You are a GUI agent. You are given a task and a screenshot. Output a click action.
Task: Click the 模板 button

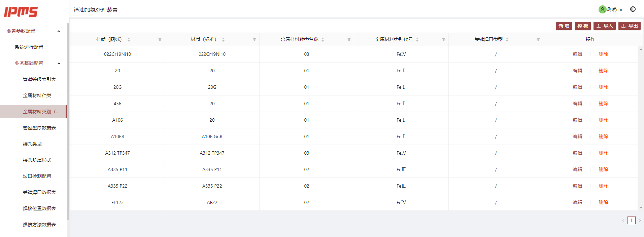583,26
